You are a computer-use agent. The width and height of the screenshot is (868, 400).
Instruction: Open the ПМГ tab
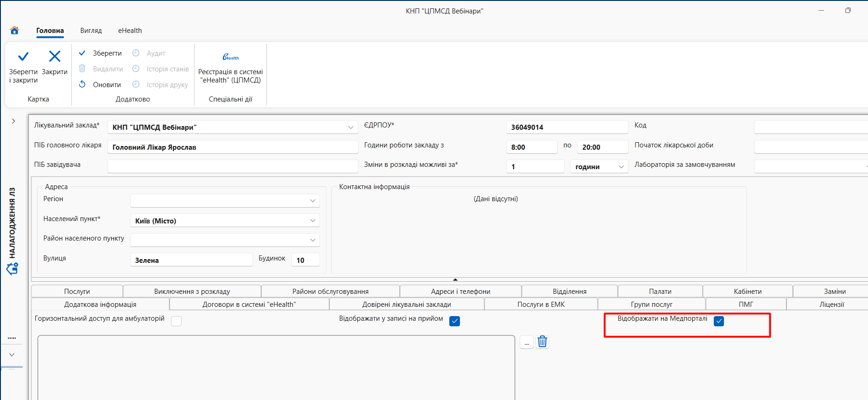746,304
